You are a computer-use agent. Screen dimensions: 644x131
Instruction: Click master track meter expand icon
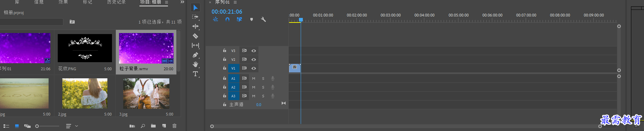[x=283, y=103]
